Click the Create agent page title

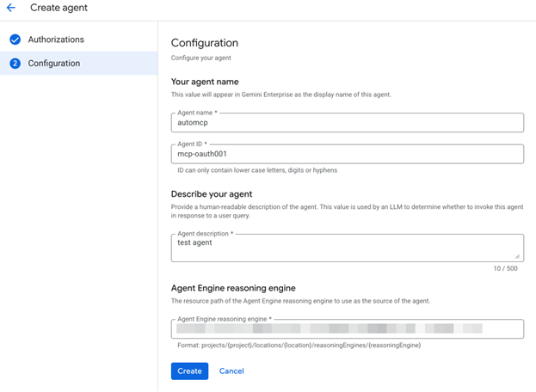click(59, 8)
